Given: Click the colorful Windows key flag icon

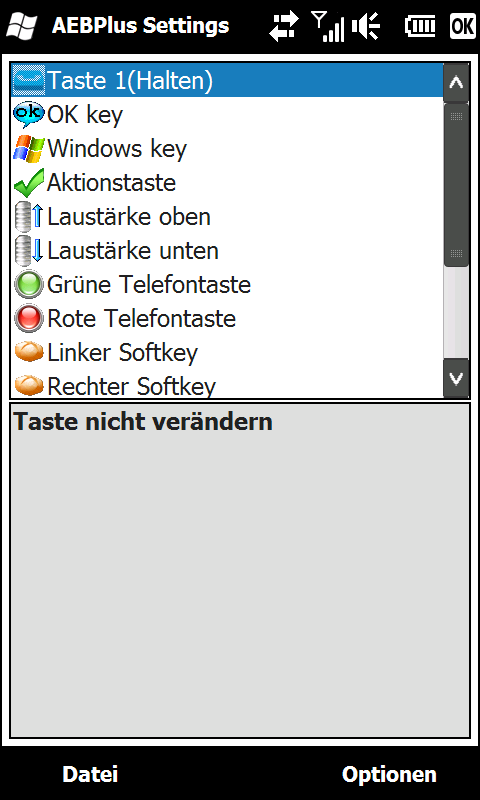Looking at the screenshot, I should point(29,149).
